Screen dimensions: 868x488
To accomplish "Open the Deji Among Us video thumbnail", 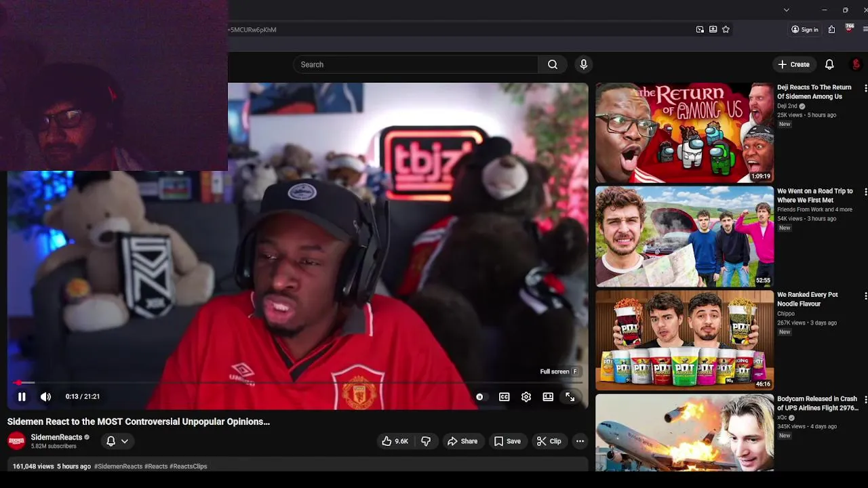I will (684, 133).
